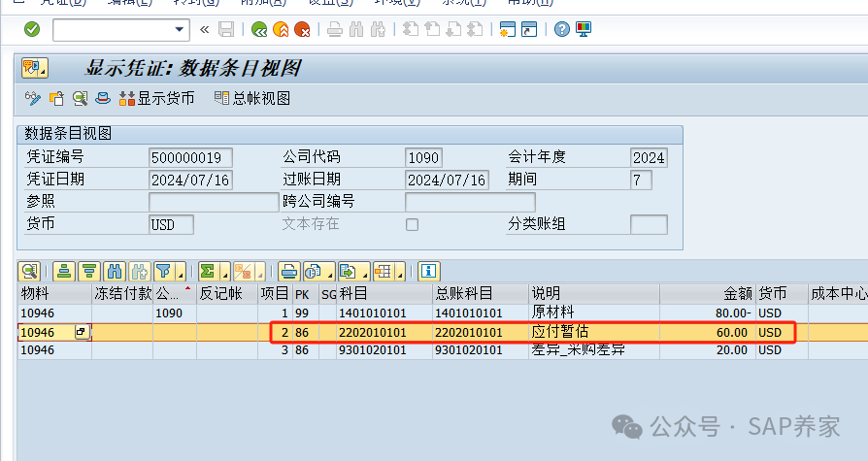868x461 pixels.
Task: Select the 科目 cell 1401010101
Action: point(384,313)
